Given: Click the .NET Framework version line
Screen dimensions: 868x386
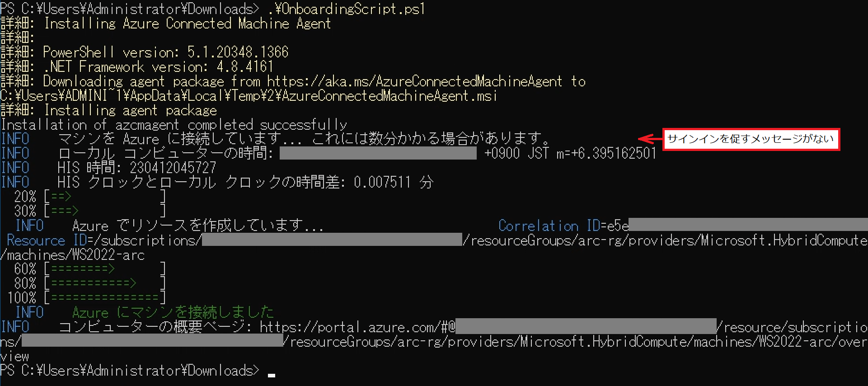Looking at the screenshot, I should coord(137,66).
